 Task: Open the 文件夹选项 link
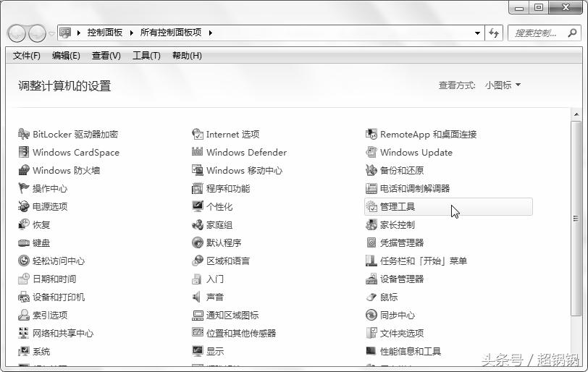coord(402,333)
